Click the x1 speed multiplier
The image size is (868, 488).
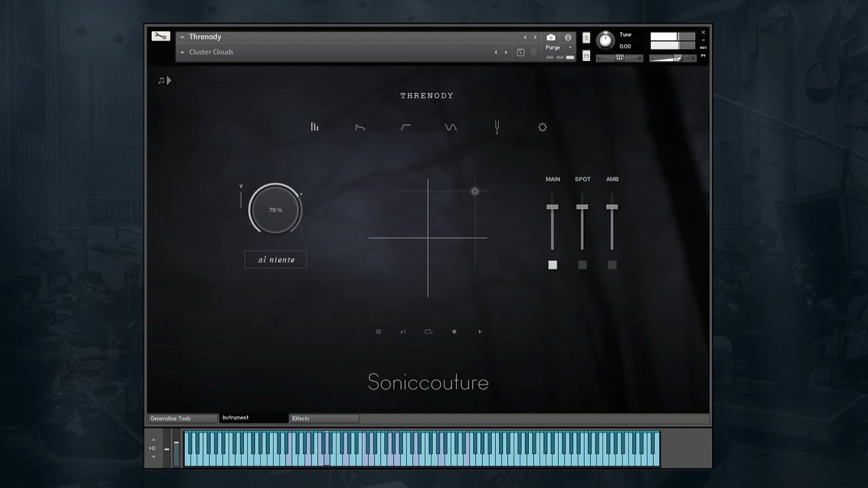(x=403, y=331)
